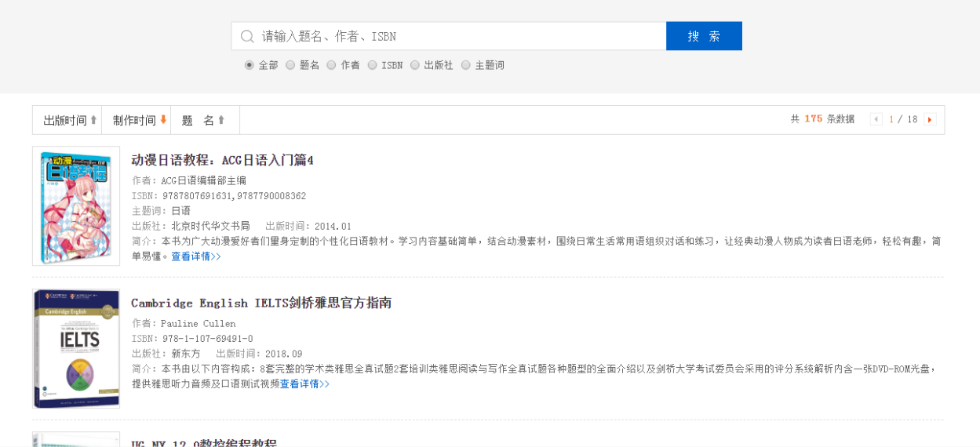Select the 作者 radio button
This screenshot has height=447, width=980.
click(331, 65)
